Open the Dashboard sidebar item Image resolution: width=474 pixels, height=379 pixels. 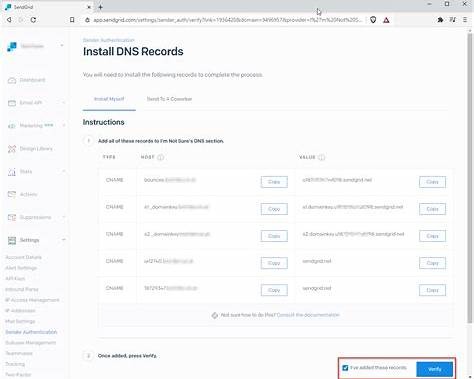(32, 80)
